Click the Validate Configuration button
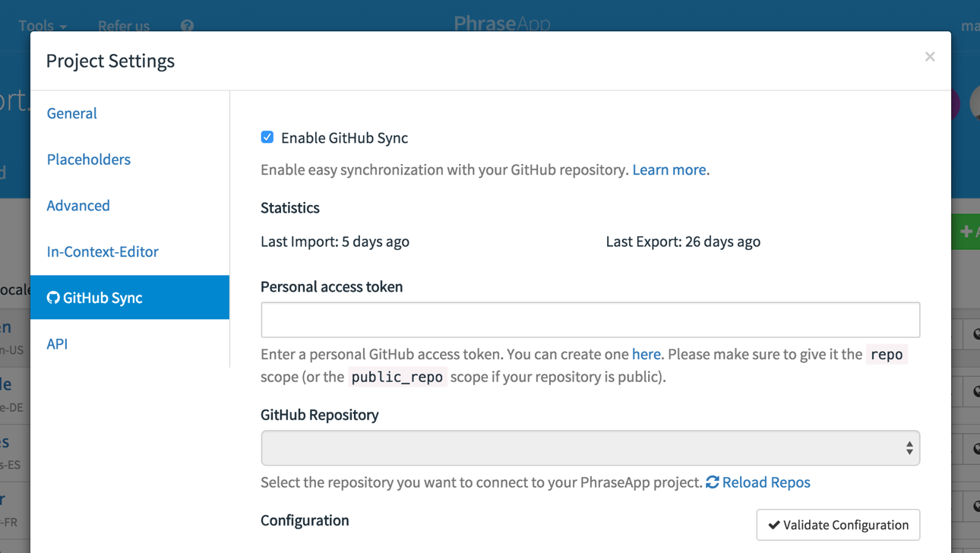The height and width of the screenshot is (553, 980). coord(838,525)
